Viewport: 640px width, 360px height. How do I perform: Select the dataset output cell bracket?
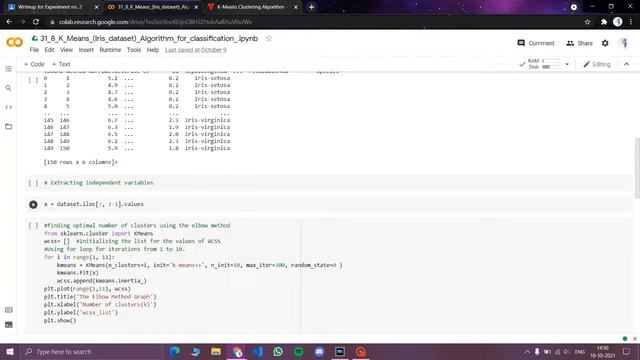tap(33, 80)
